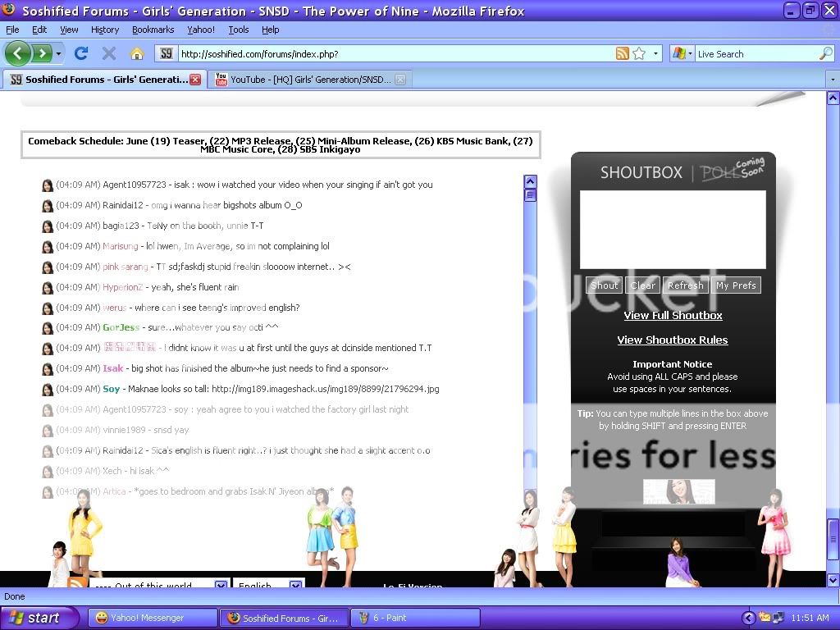Click the page scrollbar down arrow
This screenshot has width=840, height=630.
[833, 579]
